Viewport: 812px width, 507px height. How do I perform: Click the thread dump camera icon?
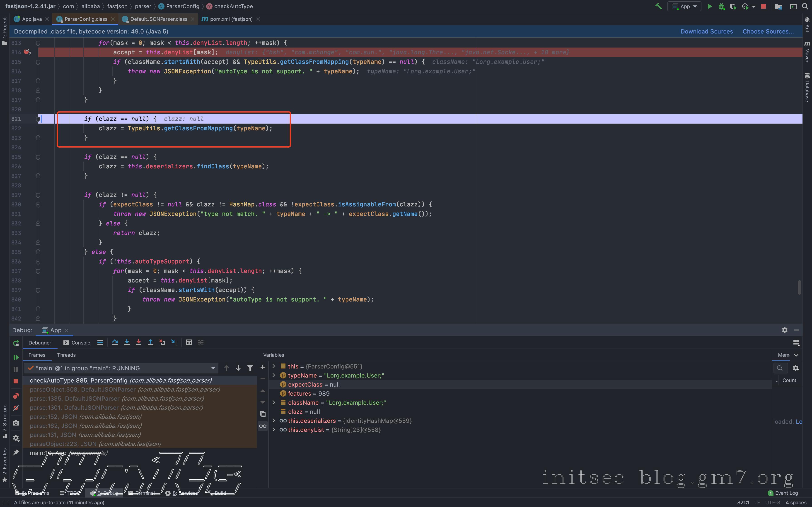16,423
